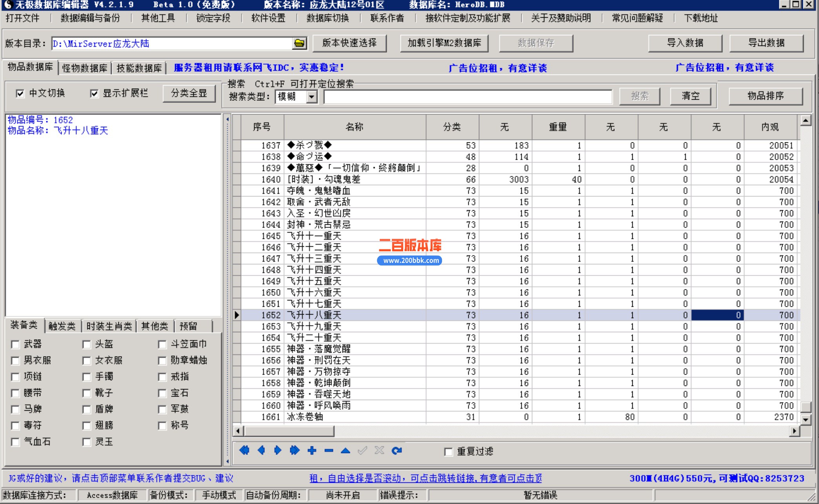
Task: Enable the 重复过滤 checkbox
Action: coord(448,452)
